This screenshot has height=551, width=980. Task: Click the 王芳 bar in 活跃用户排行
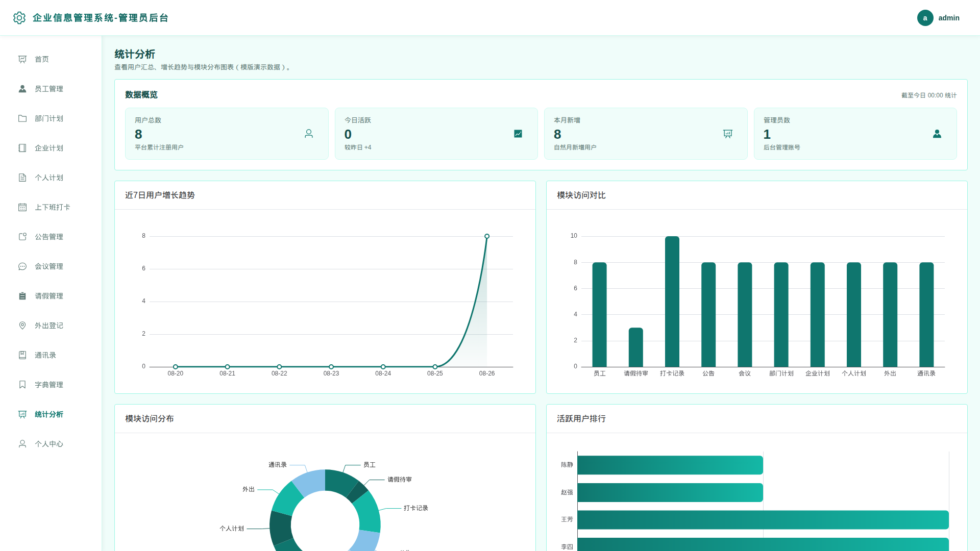coord(763,520)
